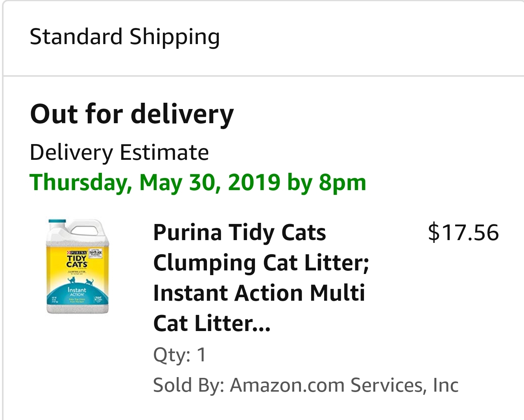The width and height of the screenshot is (524, 420).
Task: Click the $17.56 item price
Action: (x=463, y=232)
